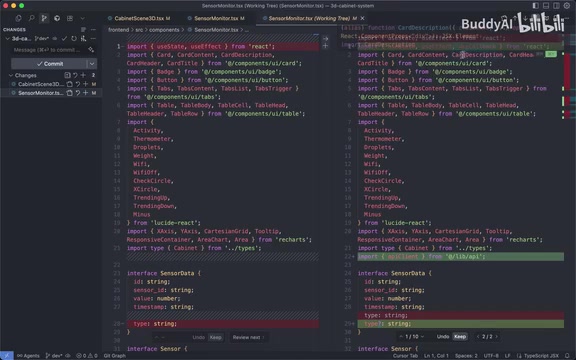Toggle the secondary sidebar layout icon
576x360 pixels.
[557, 6]
